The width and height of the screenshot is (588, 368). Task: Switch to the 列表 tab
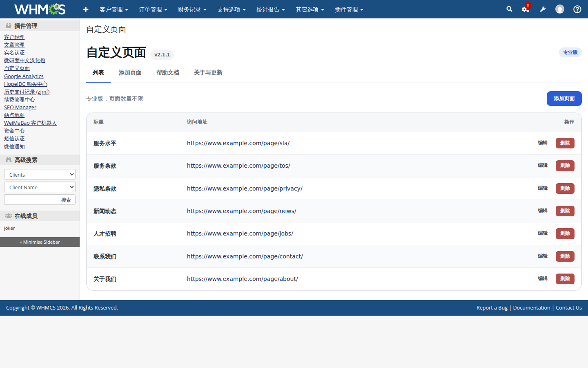click(x=98, y=73)
